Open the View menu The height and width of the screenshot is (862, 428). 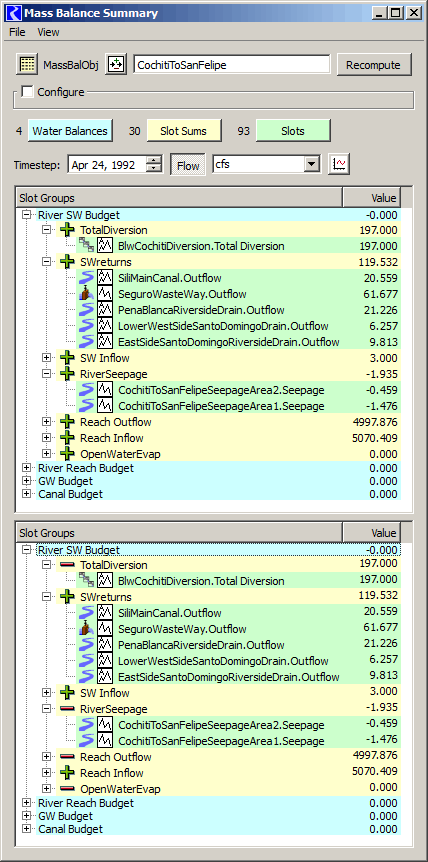click(x=48, y=32)
